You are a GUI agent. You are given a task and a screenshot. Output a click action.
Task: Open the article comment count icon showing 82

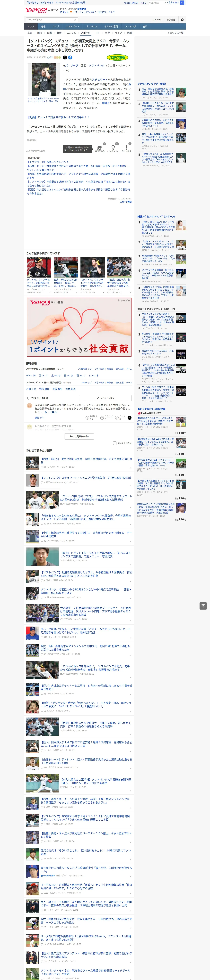coord(50,57)
